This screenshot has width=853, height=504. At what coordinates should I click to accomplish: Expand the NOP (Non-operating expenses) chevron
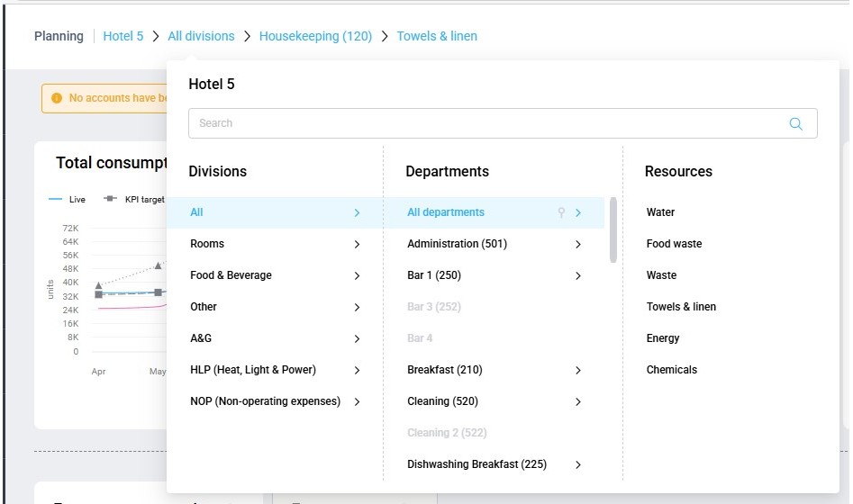point(357,401)
